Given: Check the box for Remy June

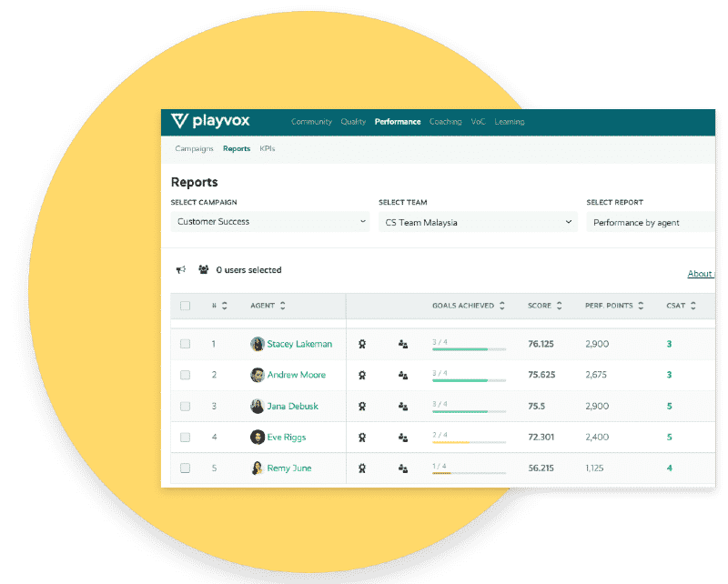Looking at the screenshot, I should pos(186,468).
